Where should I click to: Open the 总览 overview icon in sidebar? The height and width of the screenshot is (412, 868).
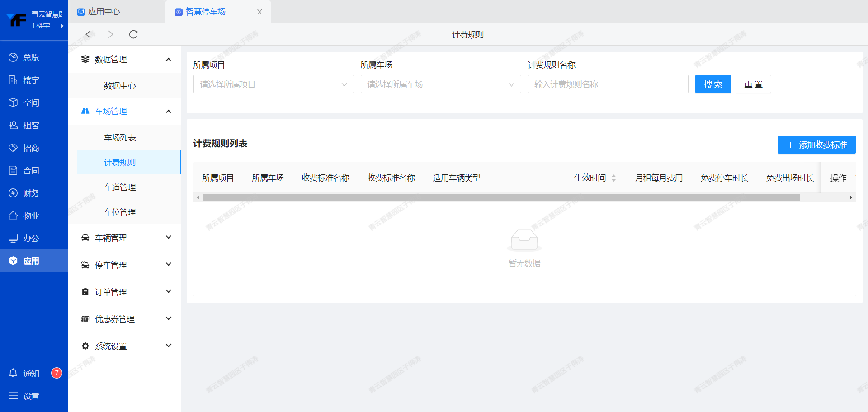(x=13, y=57)
